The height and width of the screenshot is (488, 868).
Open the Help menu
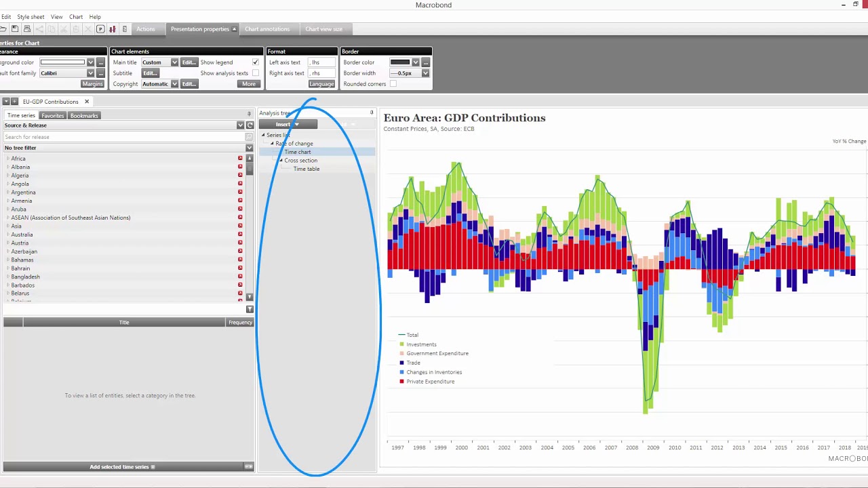coord(95,17)
